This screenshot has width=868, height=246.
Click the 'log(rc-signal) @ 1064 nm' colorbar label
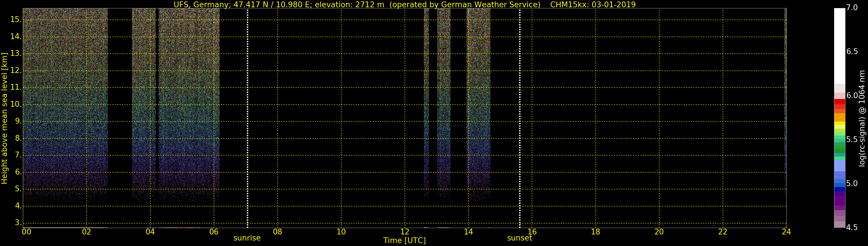click(x=862, y=118)
